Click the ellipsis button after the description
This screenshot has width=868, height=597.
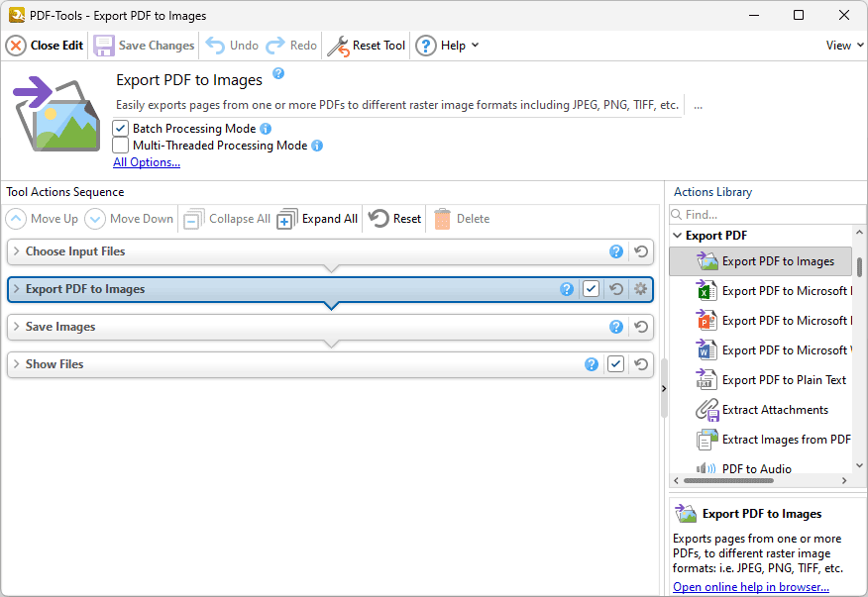pyautogui.click(x=698, y=105)
